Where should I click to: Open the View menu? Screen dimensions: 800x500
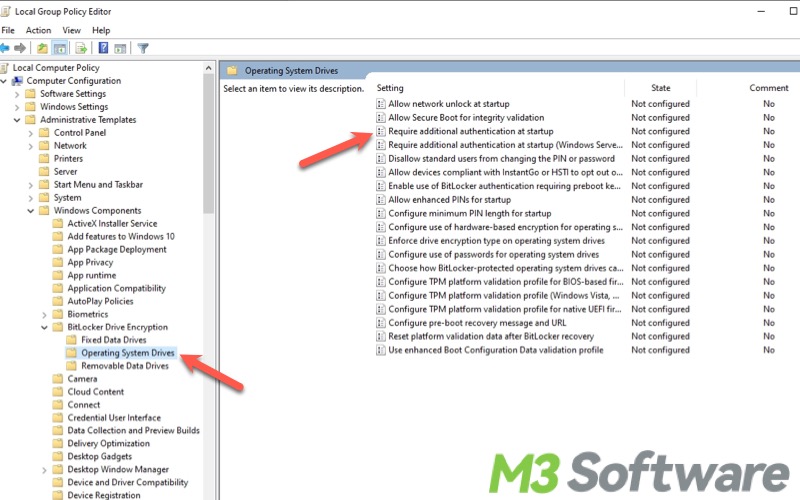70,30
